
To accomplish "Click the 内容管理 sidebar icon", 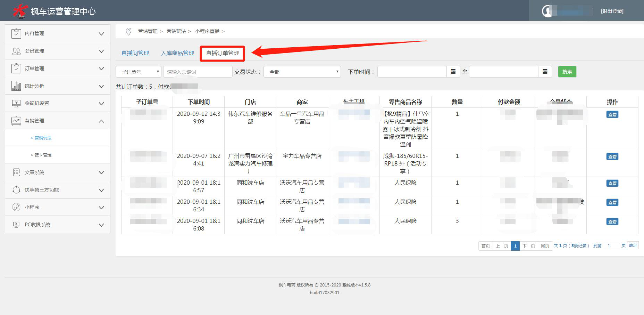I will pyautogui.click(x=16, y=33).
